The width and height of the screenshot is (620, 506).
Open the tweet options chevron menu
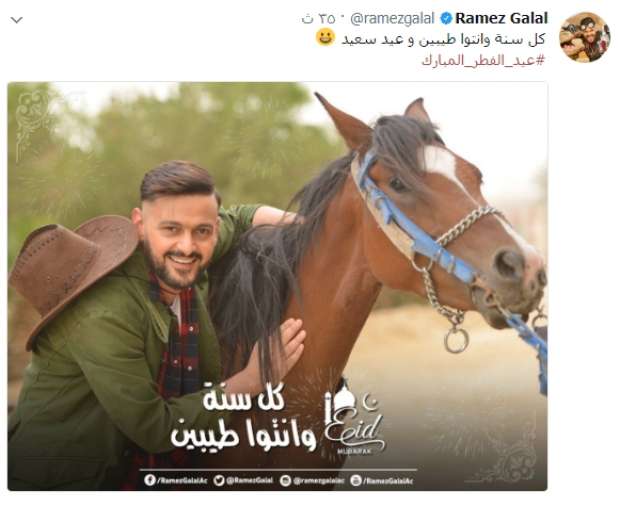(17, 20)
